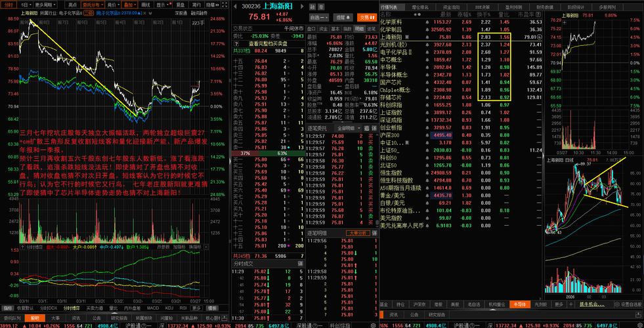The height and width of the screenshot is (328, 644).
Task: Go to next stock with right arrow
Action: (302, 7)
